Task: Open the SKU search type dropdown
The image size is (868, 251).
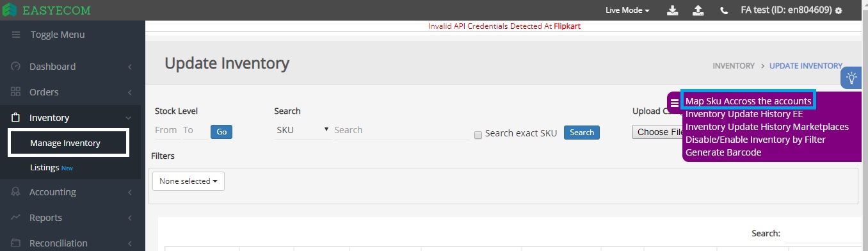Action: (x=303, y=130)
